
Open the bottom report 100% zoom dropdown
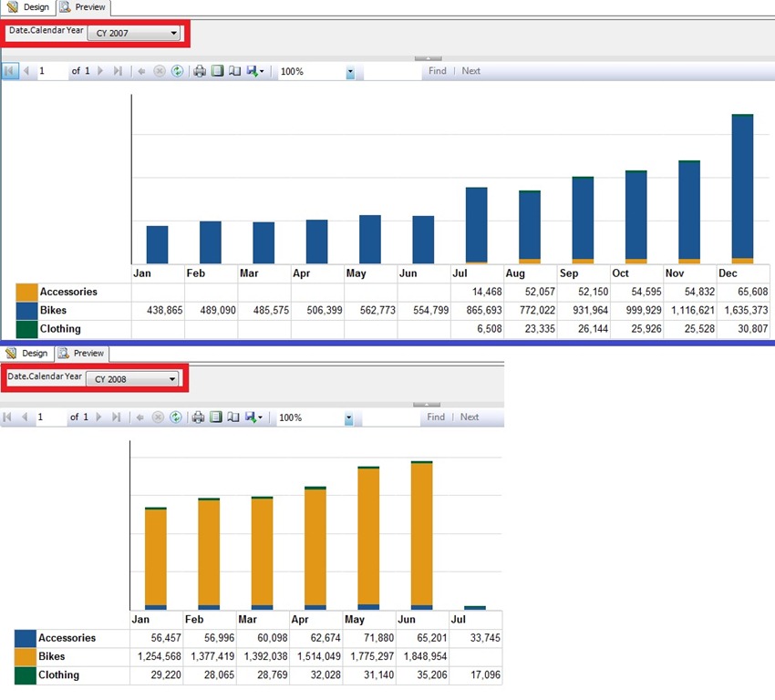[348, 418]
